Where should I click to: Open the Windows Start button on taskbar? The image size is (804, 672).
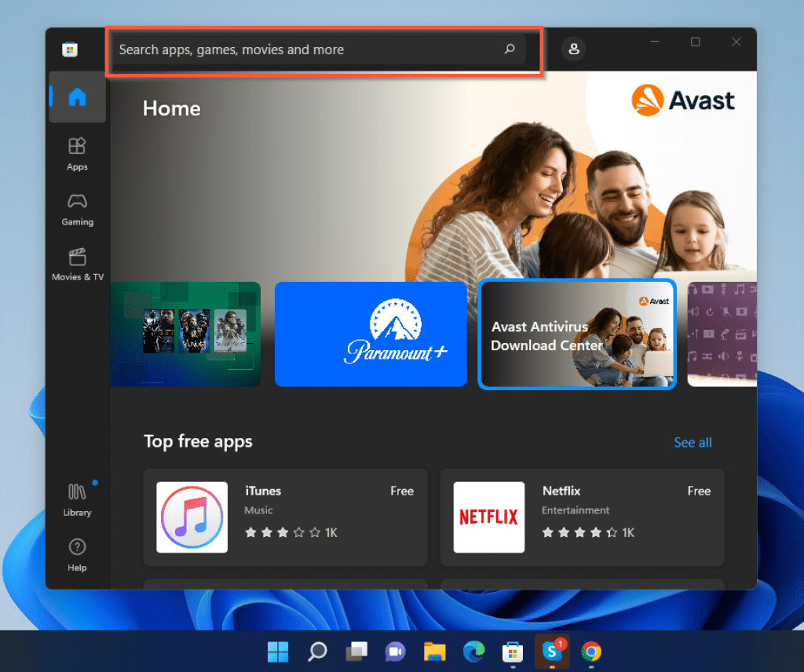pos(278,652)
